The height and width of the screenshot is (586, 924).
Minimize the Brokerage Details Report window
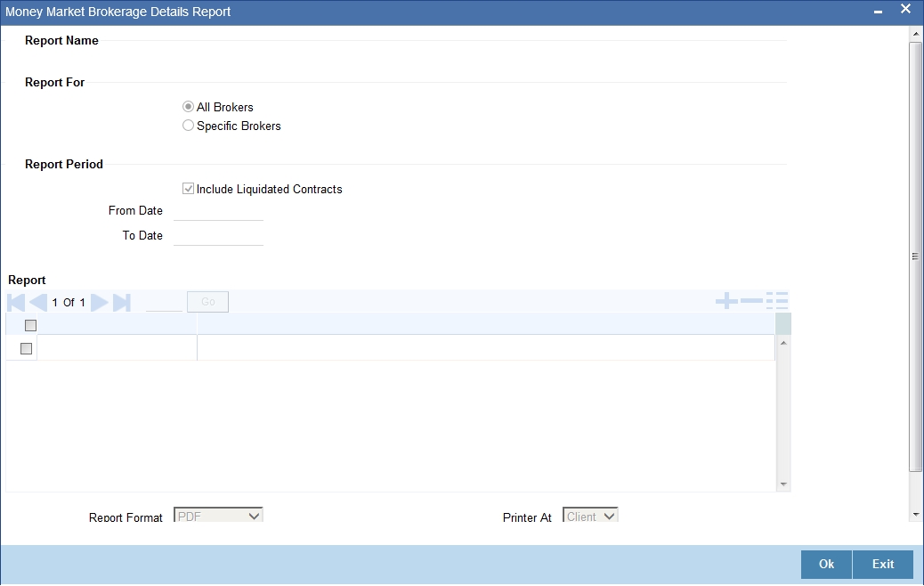878,12
